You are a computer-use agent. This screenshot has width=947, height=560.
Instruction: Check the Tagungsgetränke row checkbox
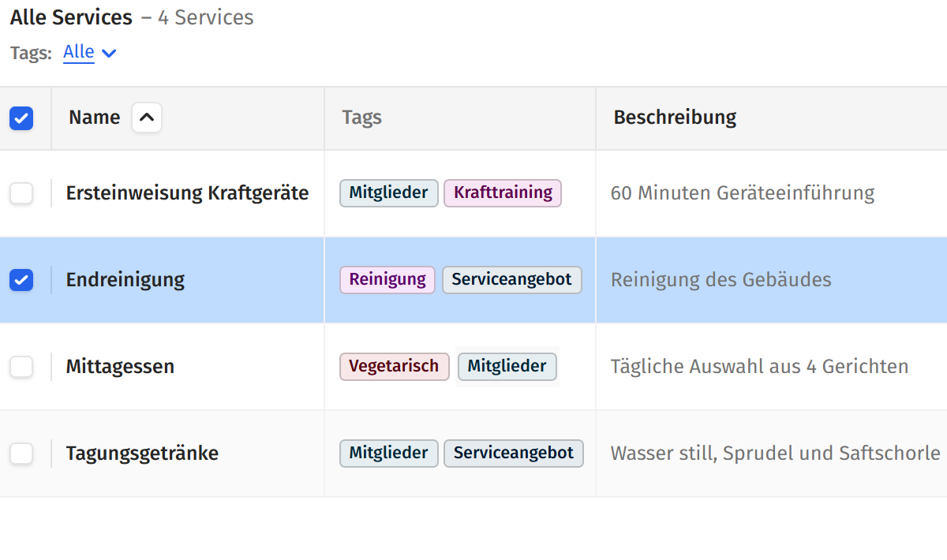click(21, 453)
